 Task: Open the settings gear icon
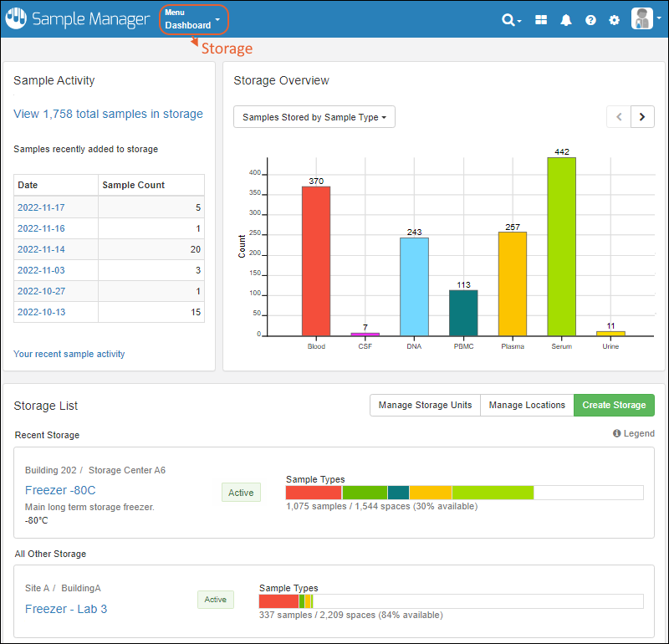tap(615, 20)
